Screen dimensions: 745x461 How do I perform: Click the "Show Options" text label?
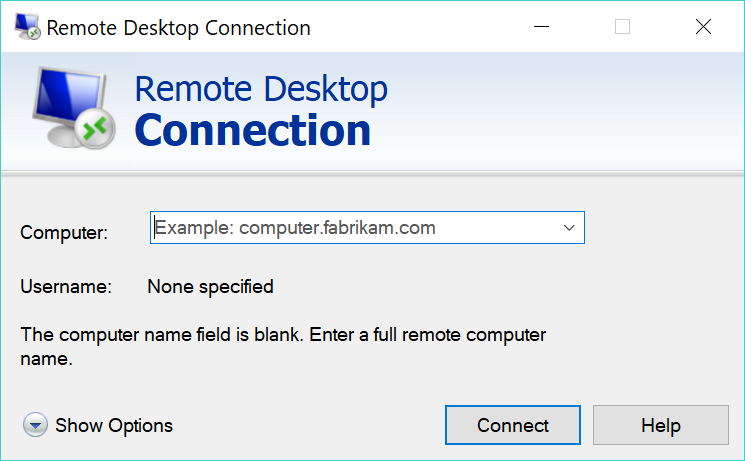114,426
